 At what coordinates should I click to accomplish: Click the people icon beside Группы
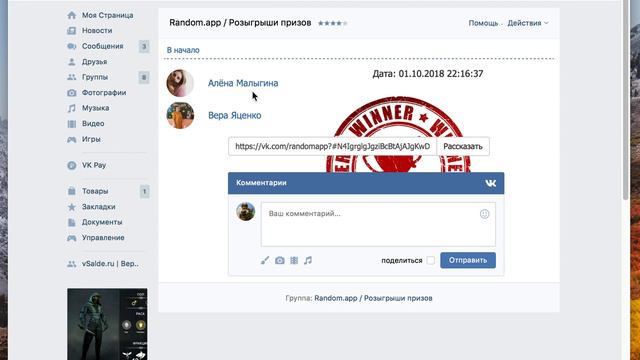(x=71, y=77)
